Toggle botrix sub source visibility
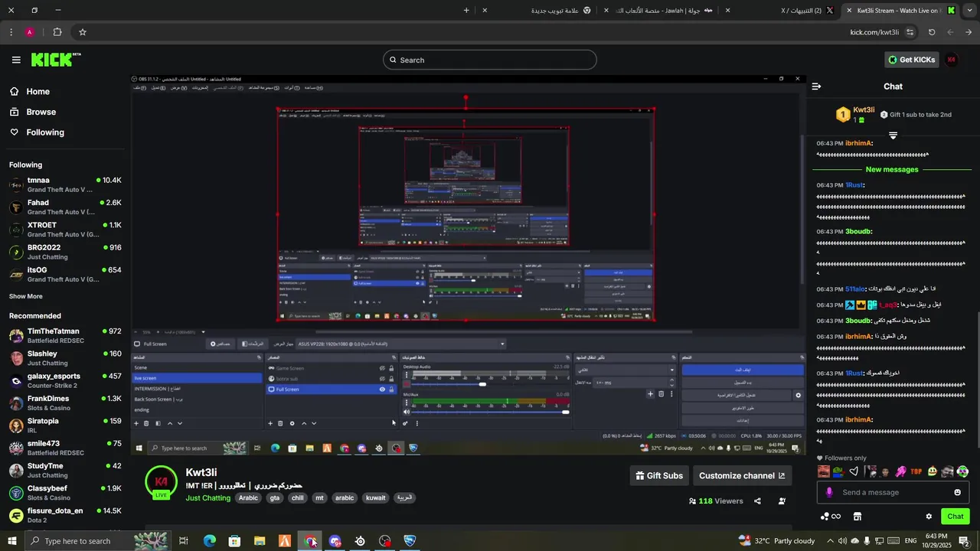Screen dimensions: 980x551 pos(382,379)
